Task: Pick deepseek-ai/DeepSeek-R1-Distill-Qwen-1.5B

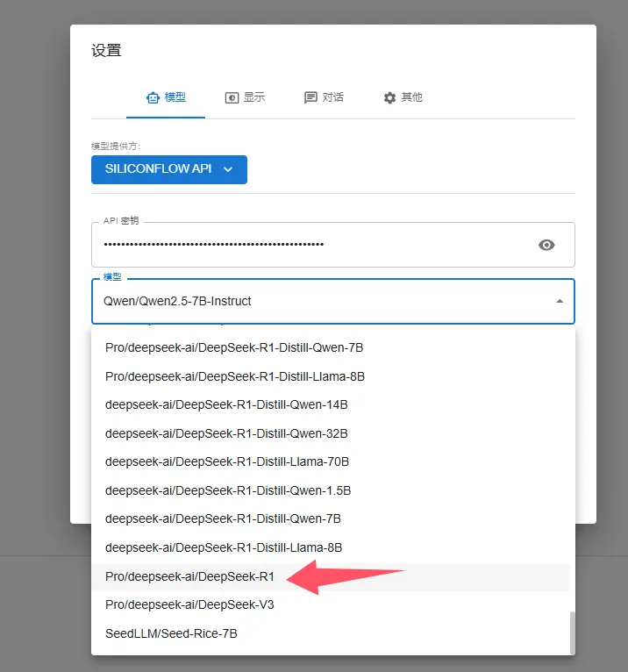Action: pos(331,490)
